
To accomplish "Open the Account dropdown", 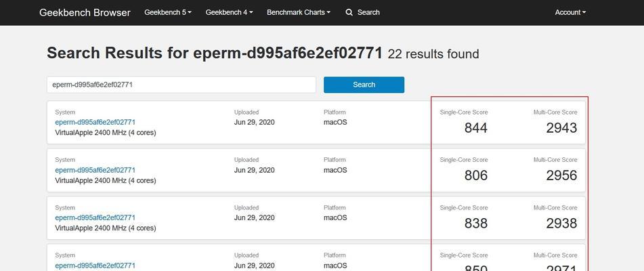I will (570, 12).
